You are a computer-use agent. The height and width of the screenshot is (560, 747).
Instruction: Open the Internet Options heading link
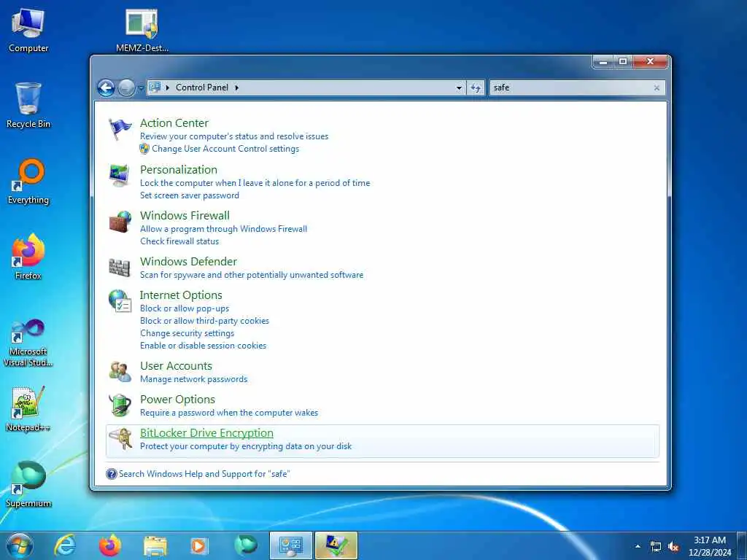[181, 295]
